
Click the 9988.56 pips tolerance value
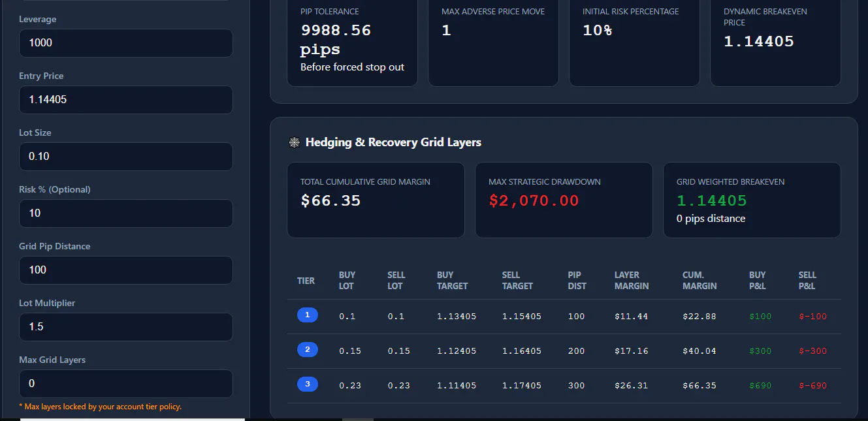336,40
